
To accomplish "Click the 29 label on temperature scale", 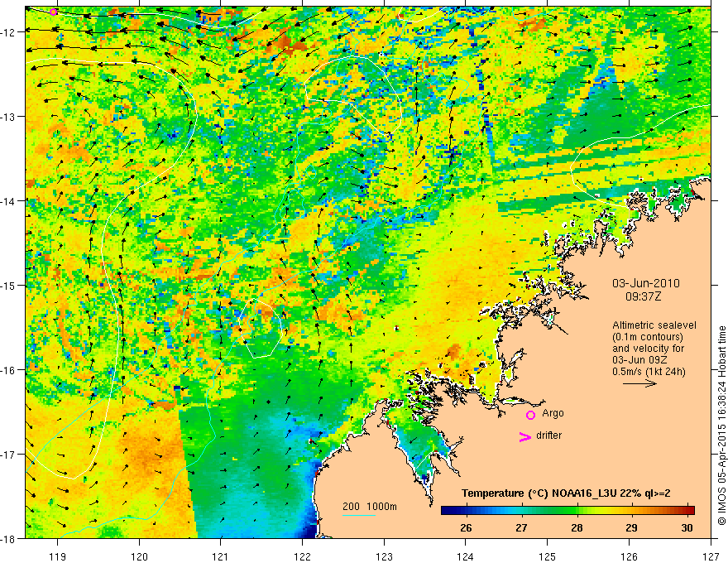I will [631, 527].
